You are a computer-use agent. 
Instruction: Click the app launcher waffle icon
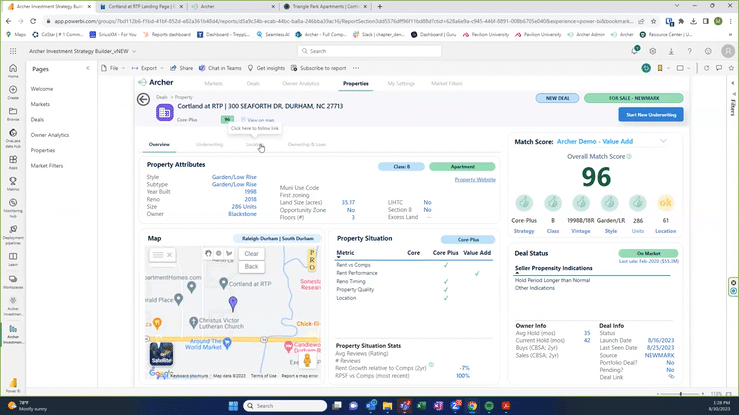click(13, 51)
